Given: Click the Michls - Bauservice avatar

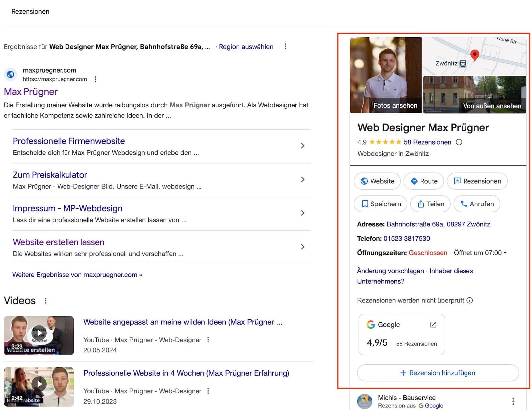Looking at the screenshot, I should coord(365,401).
